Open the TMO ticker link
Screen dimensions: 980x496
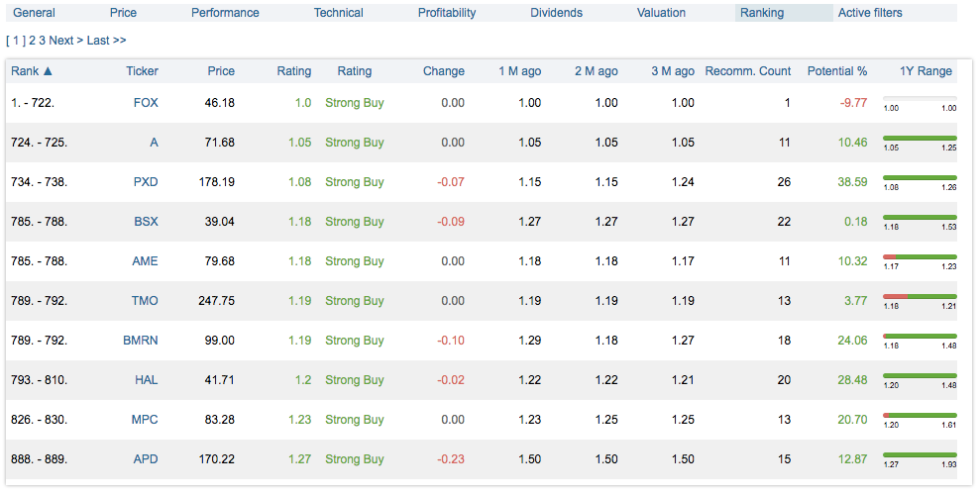coord(145,301)
